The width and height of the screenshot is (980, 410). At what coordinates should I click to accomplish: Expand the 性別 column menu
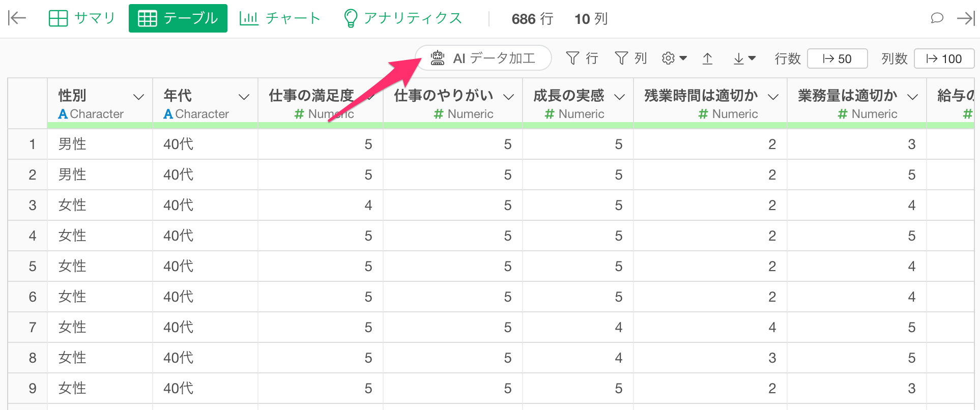click(138, 97)
